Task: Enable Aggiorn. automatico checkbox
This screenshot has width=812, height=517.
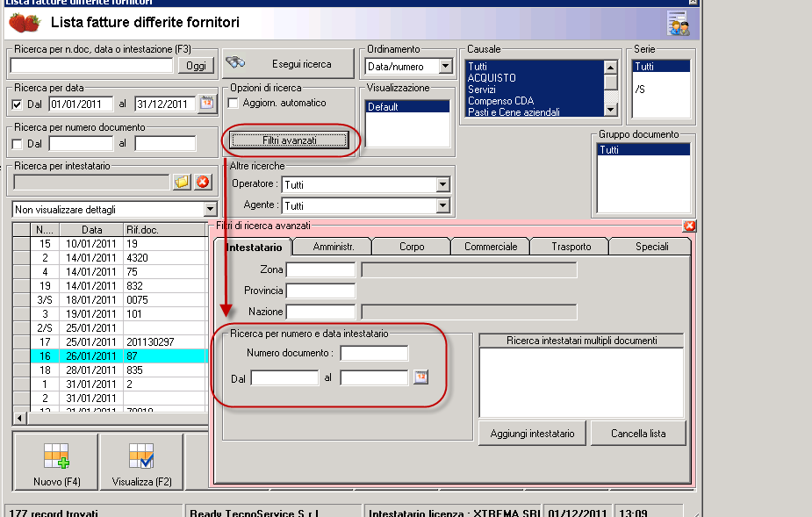Action: (233, 103)
